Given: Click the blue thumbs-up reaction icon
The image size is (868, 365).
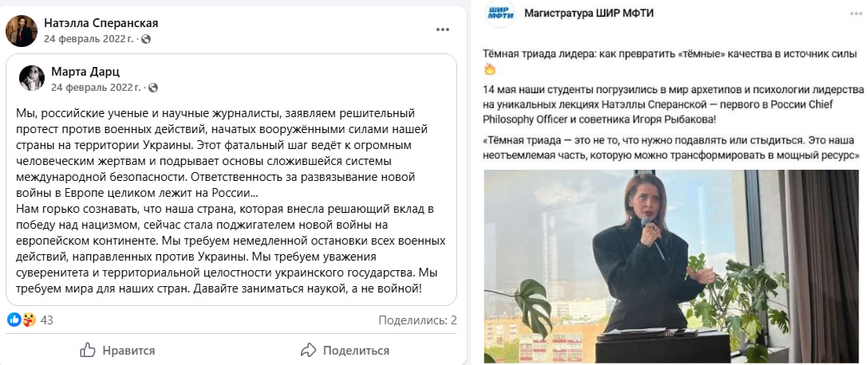Looking at the screenshot, I should click(x=14, y=320).
